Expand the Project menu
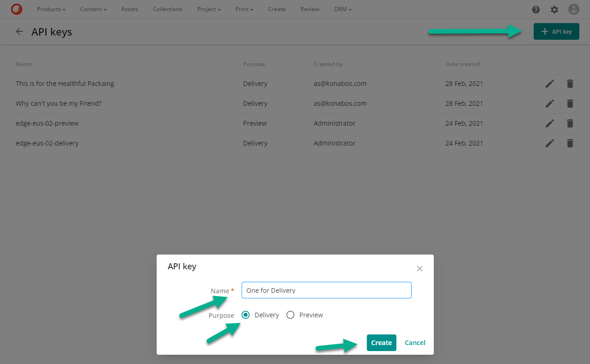Image resolution: width=590 pixels, height=364 pixels. [209, 9]
